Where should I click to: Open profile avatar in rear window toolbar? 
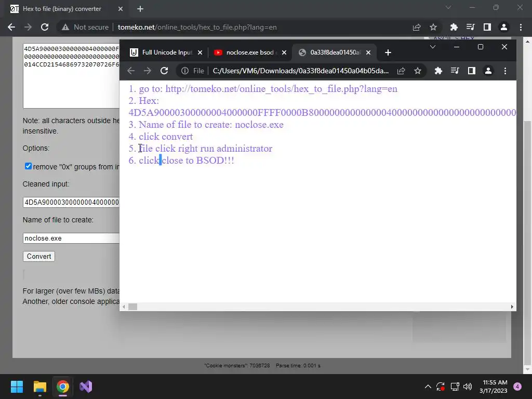pyautogui.click(x=504, y=27)
